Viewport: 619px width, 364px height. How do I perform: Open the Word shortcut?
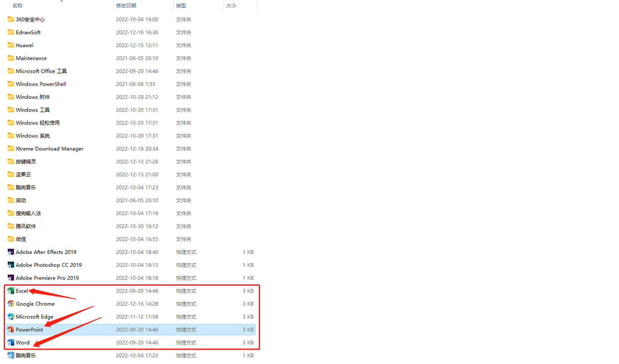pyautogui.click(x=22, y=342)
